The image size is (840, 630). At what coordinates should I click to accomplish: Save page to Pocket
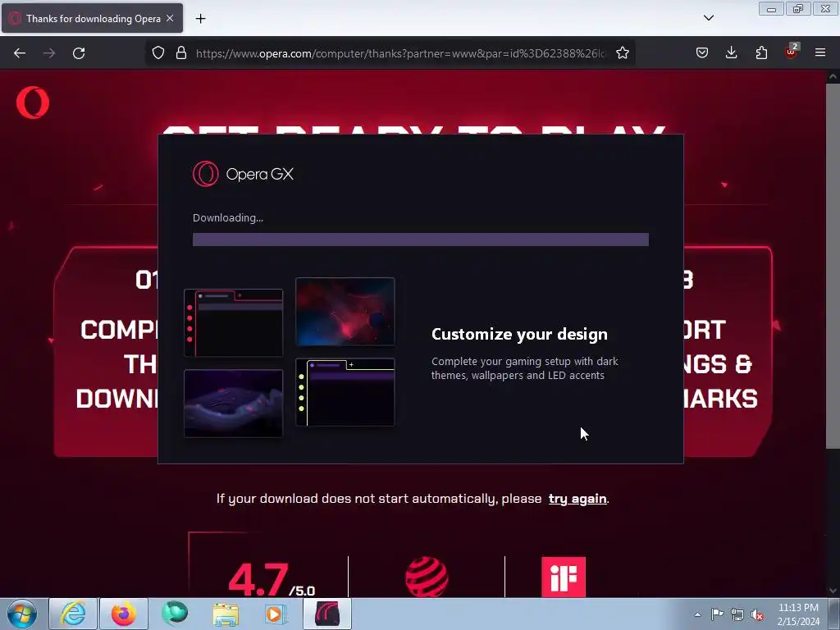tap(702, 53)
